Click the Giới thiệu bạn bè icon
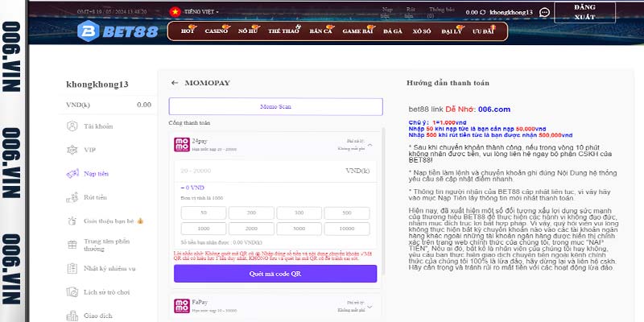 click(x=72, y=221)
